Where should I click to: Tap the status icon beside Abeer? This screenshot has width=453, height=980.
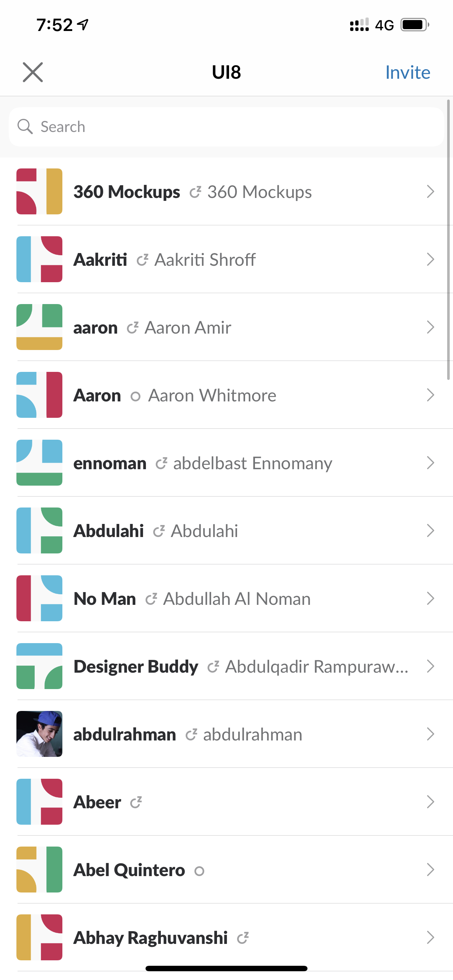pyautogui.click(x=136, y=802)
